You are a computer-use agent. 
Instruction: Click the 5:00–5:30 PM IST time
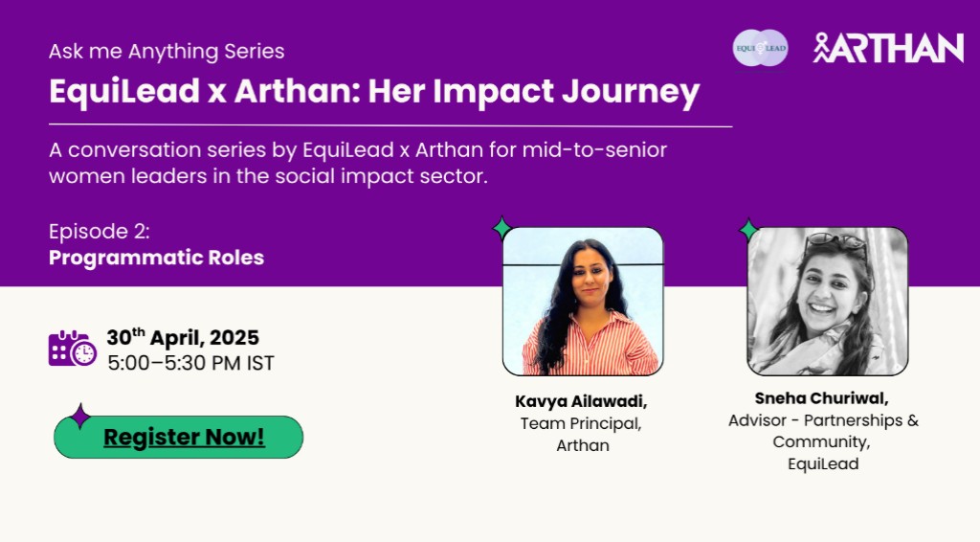[190, 363]
